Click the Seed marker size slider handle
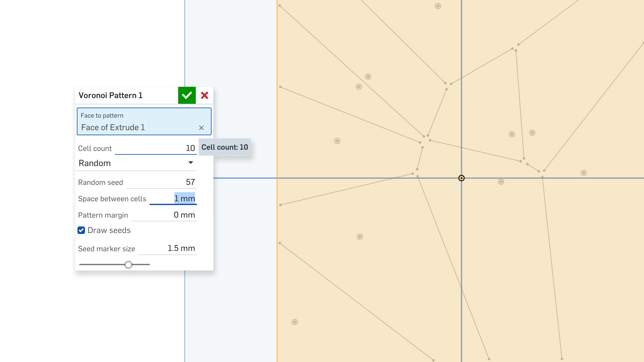The width and height of the screenshot is (644, 362). pos(128,265)
